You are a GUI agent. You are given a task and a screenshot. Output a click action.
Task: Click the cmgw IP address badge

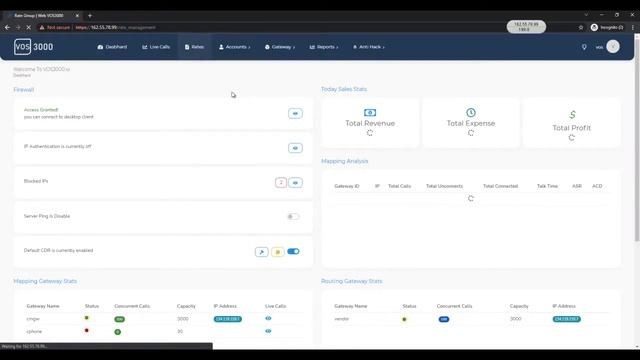pyautogui.click(x=228, y=319)
